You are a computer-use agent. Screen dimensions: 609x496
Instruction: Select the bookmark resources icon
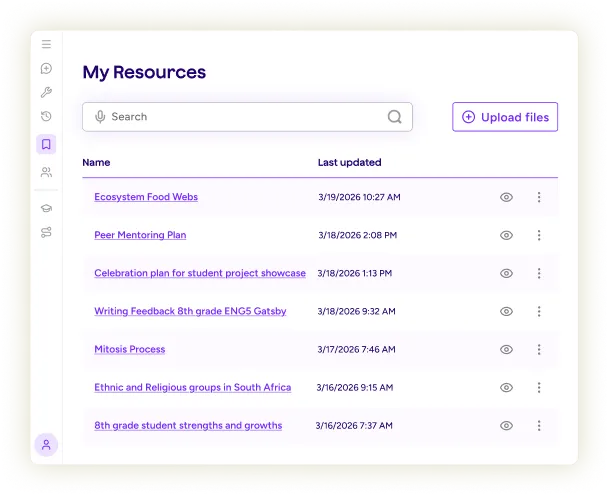(x=46, y=144)
